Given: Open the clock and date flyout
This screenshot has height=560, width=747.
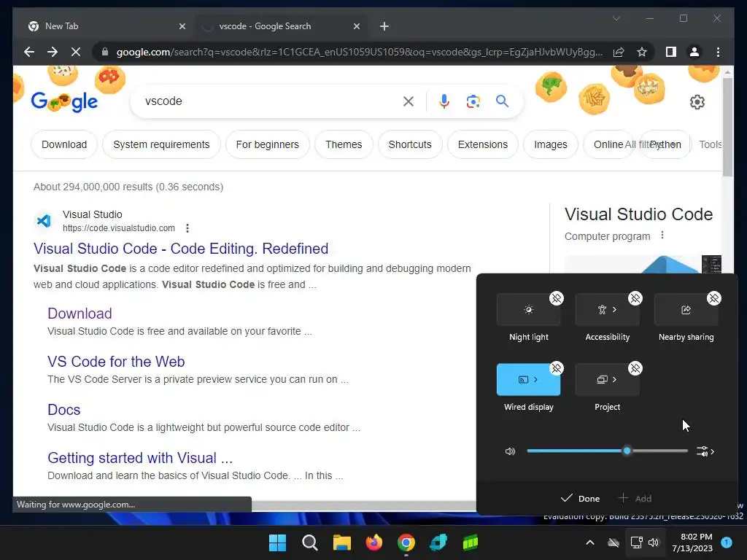Looking at the screenshot, I should [x=692, y=542].
